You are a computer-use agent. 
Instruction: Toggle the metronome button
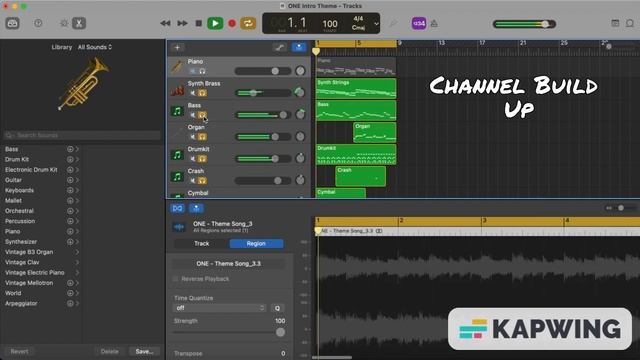(x=434, y=24)
